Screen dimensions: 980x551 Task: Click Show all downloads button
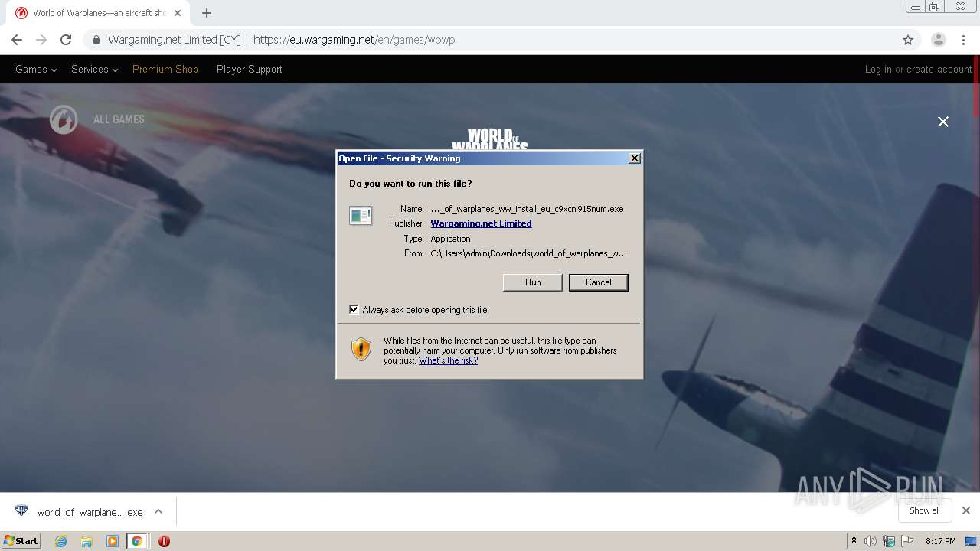[x=925, y=510]
